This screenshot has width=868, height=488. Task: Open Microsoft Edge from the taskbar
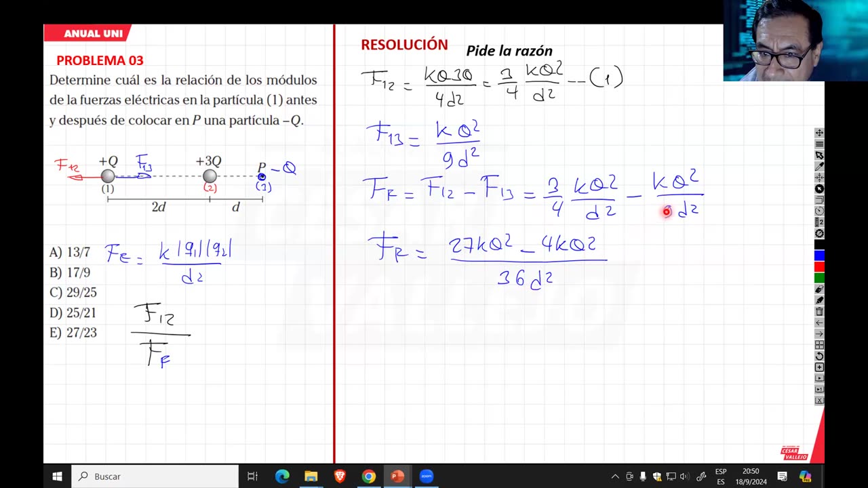pyautogui.click(x=282, y=476)
